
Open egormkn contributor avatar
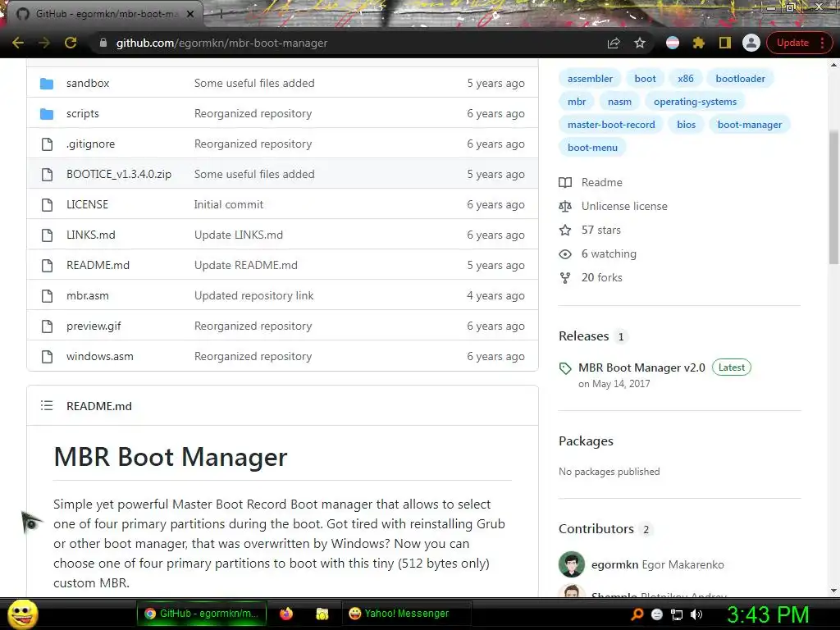(x=572, y=564)
